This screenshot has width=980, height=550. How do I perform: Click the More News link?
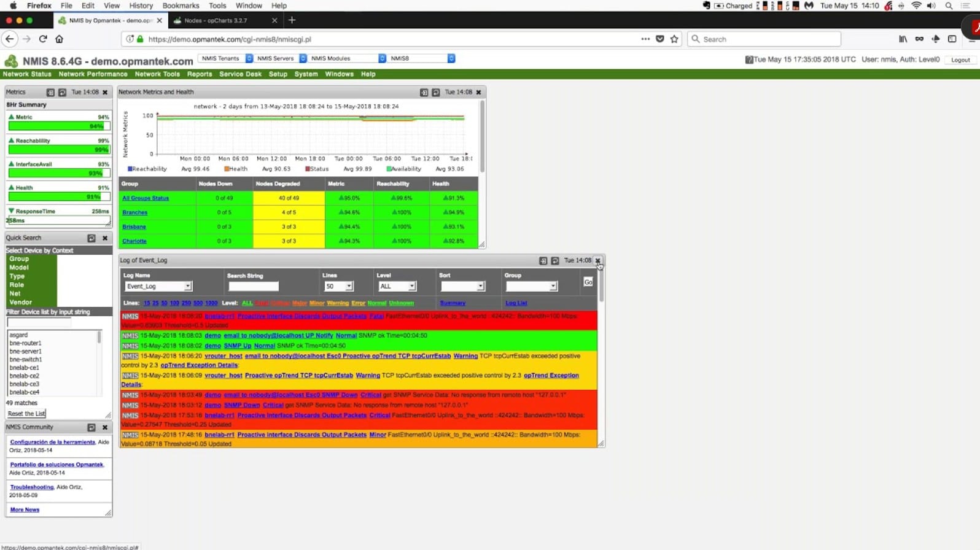click(x=25, y=510)
